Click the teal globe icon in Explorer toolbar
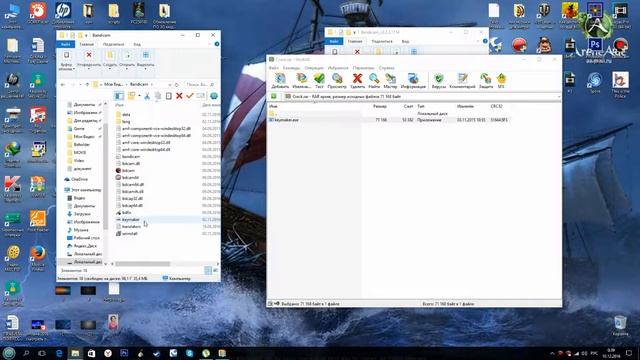The image size is (640, 360). pyautogui.click(x=213, y=96)
